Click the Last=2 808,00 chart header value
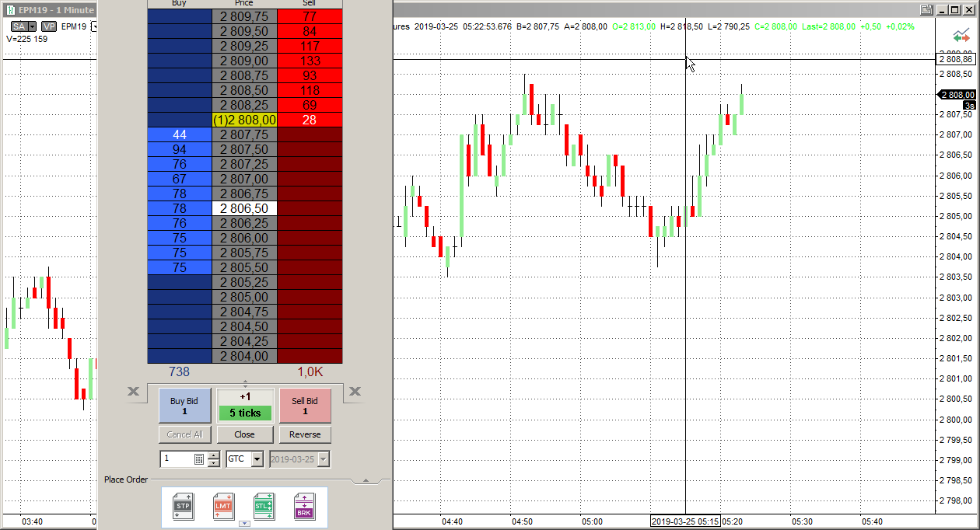980x530 pixels. (x=830, y=26)
